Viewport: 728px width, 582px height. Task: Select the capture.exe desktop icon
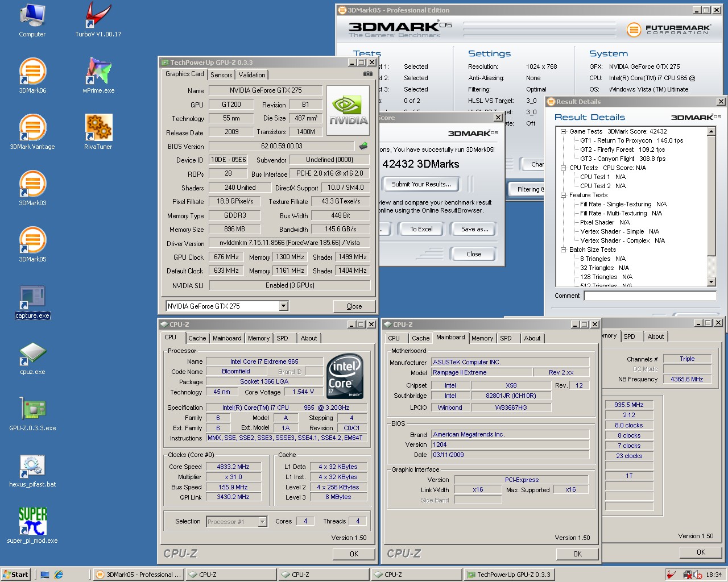(x=32, y=302)
